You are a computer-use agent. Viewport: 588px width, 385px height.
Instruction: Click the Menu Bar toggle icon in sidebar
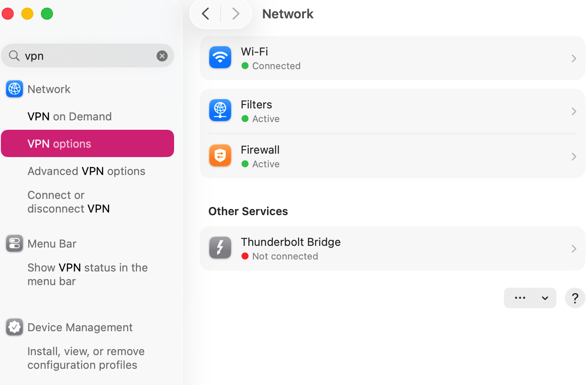tap(15, 243)
